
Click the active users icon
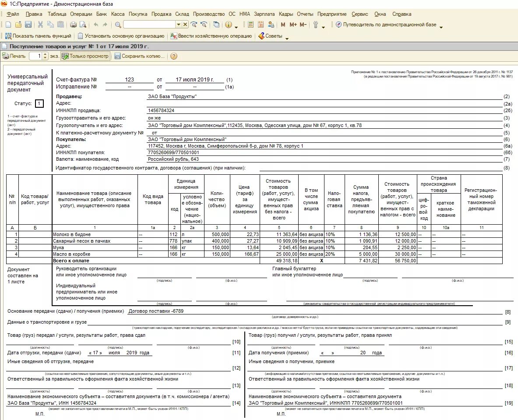pyautogui.click(x=271, y=25)
